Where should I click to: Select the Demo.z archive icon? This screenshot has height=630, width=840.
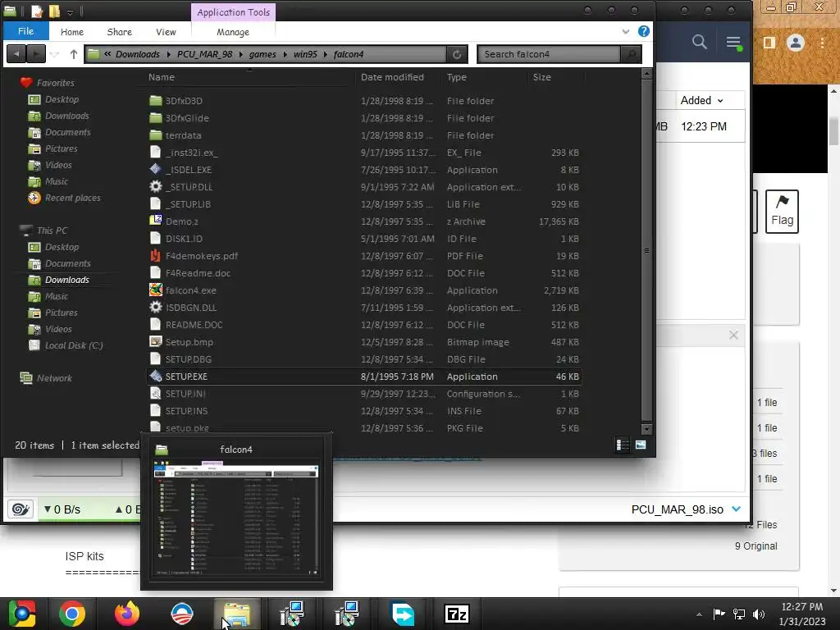(155, 221)
